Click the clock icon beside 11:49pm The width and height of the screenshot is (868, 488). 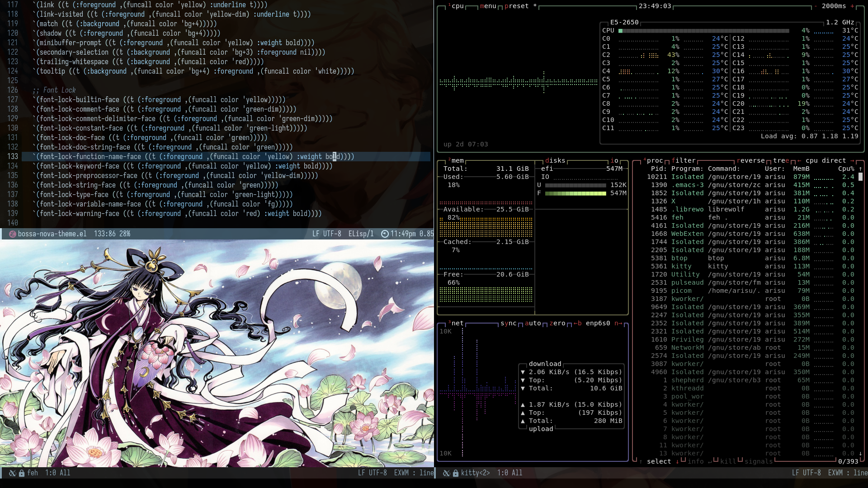[385, 234]
